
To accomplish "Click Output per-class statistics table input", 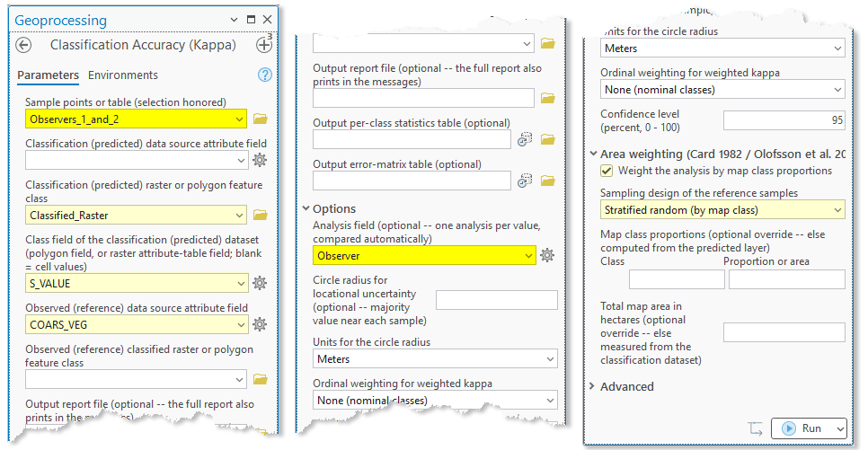I will 412,139.
